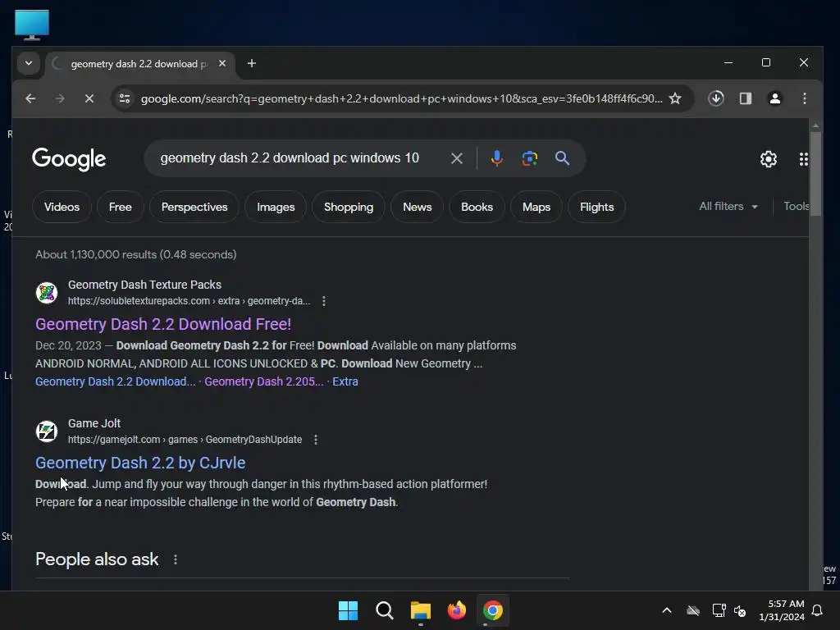The height and width of the screenshot is (630, 840).
Task: Filter results by Books
Action: pos(477,208)
